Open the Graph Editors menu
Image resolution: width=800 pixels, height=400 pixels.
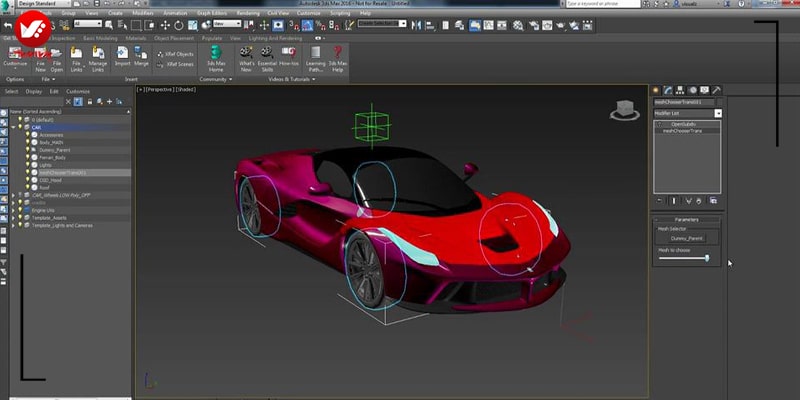[212, 13]
